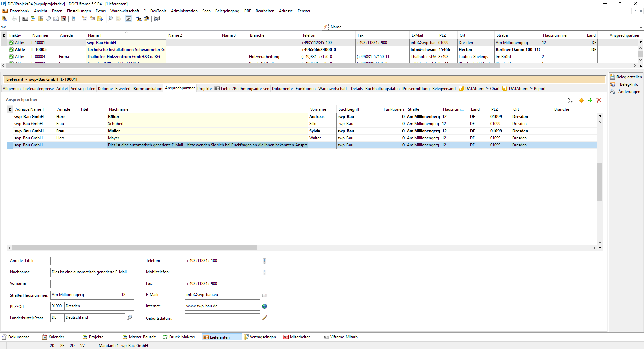The height and width of the screenshot is (349, 644).
Task: Click the magnifier search toolbar icon
Action: pos(110,19)
